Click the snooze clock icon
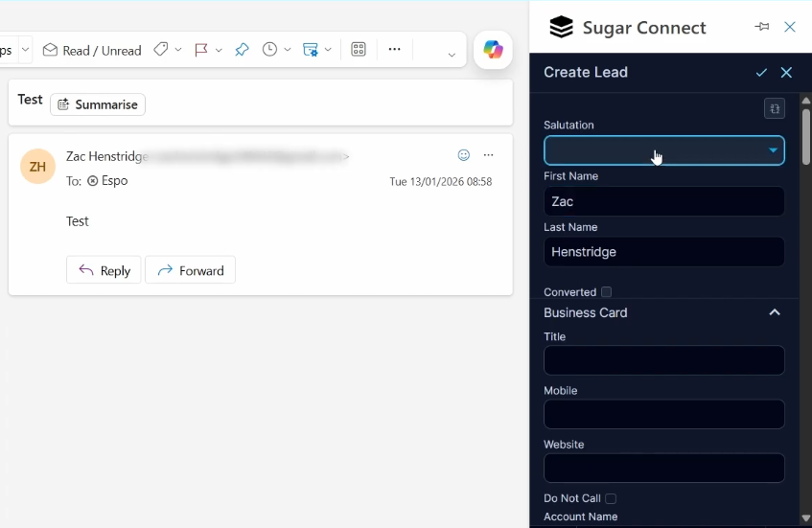The image size is (812, 528). click(269, 50)
